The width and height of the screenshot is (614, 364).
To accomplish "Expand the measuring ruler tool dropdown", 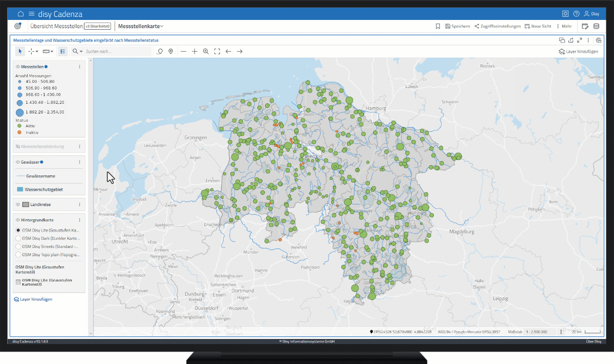I will (x=52, y=52).
